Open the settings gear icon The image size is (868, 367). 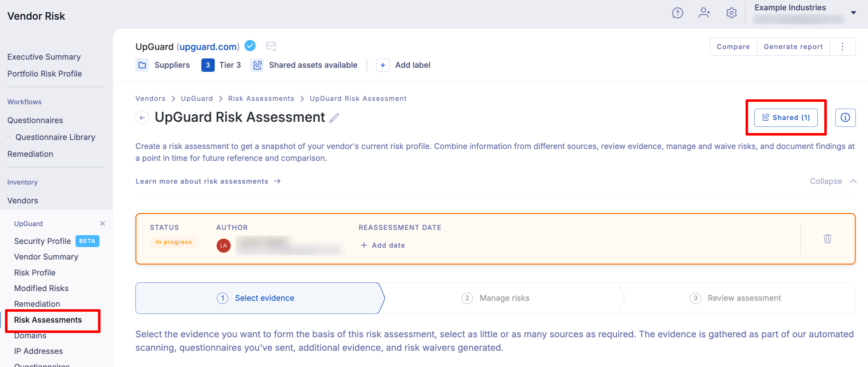tap(731, 13)
